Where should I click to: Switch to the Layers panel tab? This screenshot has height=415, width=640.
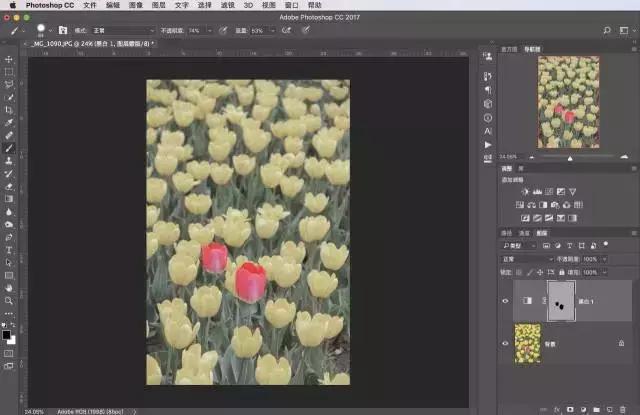click(542, 233)
